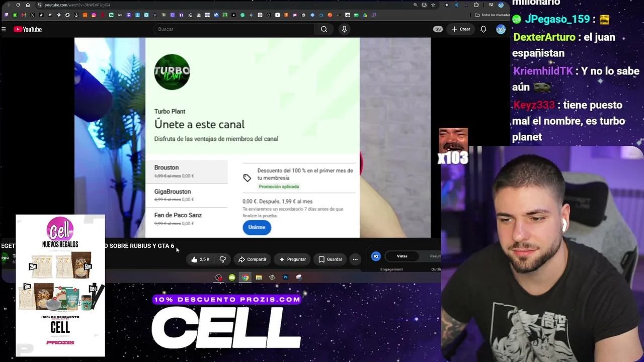The image size is (644, 362).
Task: Like the video with thumbs-up
Action: click(x=200, y=259)
